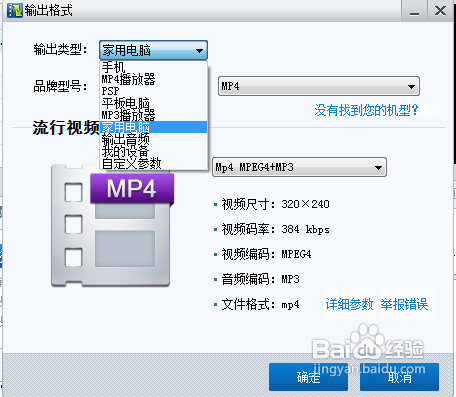This screenshot has width=456, height=397.
Task: Expand the 输出类型 dropdown arrow
Action: (x=199, y=51)
